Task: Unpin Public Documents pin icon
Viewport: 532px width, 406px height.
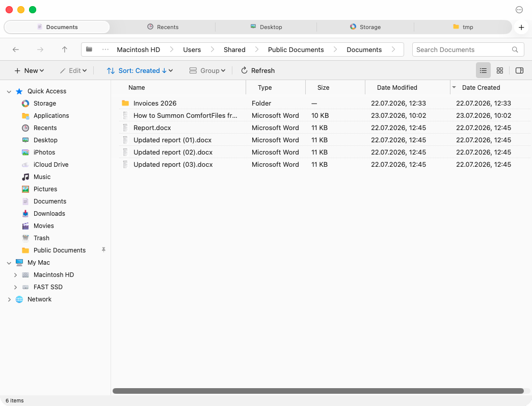Action: [103, 250]
